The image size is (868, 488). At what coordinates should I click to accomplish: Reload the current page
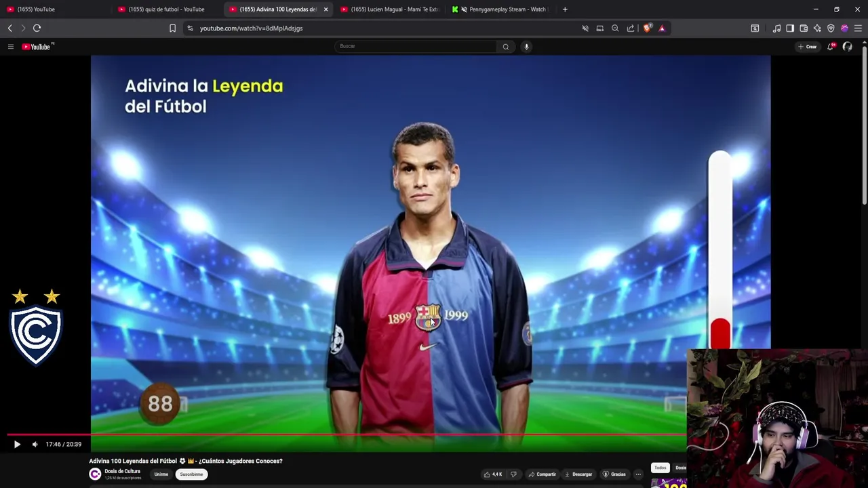[37, 28]
